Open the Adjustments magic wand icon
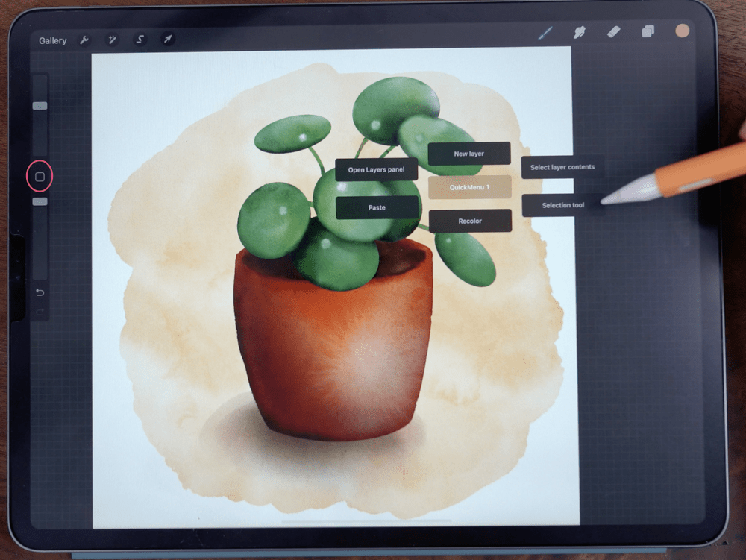This screenshot has width=746, height=560. click(112, 40)
